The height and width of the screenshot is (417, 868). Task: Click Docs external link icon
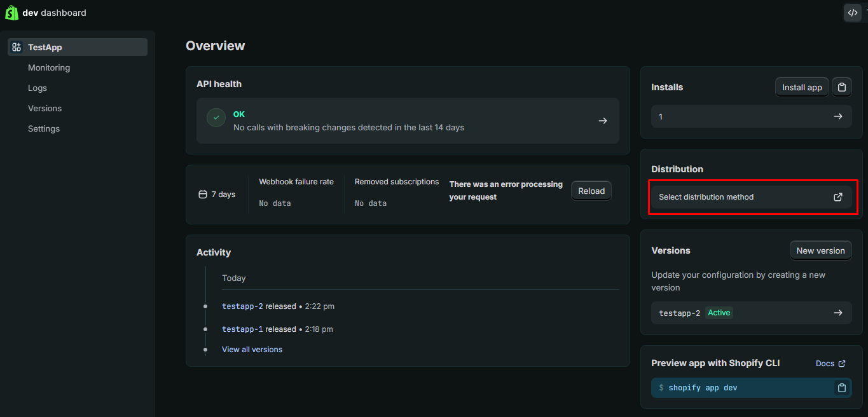pyautogui.click(x=842, y=364)
